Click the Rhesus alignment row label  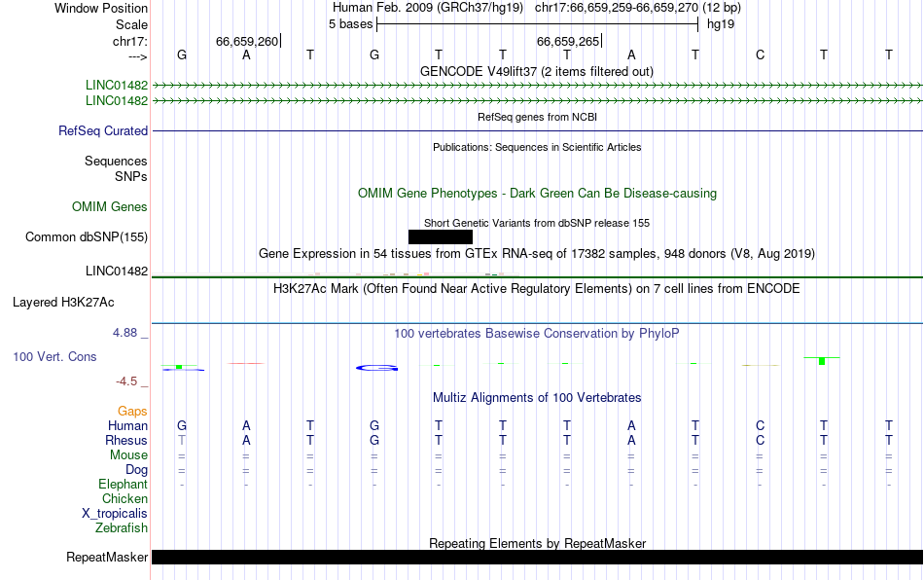(126, 440)
